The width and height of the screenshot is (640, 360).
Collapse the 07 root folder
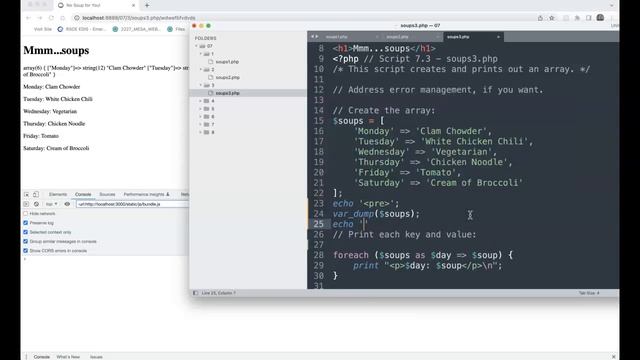[x=197, y=46]
